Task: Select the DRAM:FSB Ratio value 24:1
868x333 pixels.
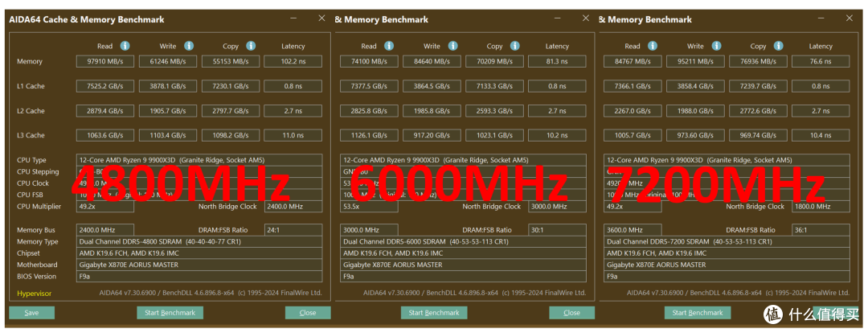Action: click(293, 230)
